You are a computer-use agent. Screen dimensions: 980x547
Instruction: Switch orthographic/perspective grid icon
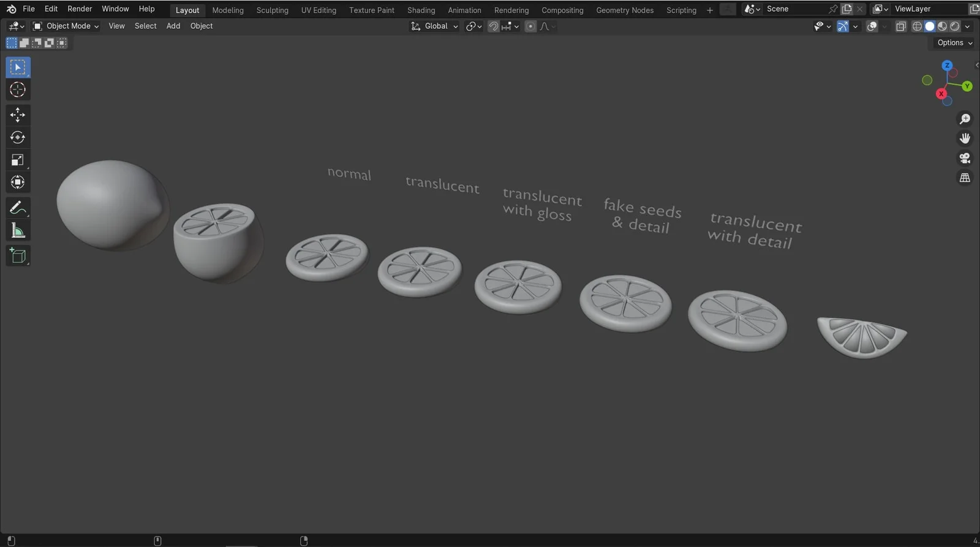coord(965,178)
